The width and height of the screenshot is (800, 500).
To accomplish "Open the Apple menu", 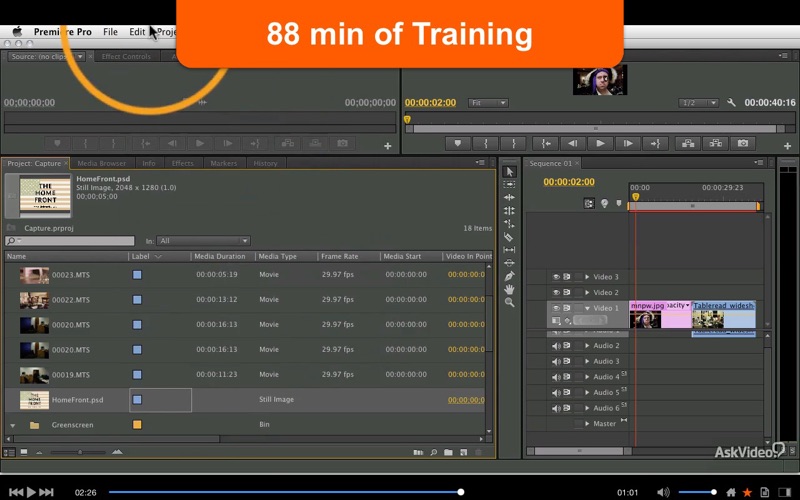I will coord(17,32).
